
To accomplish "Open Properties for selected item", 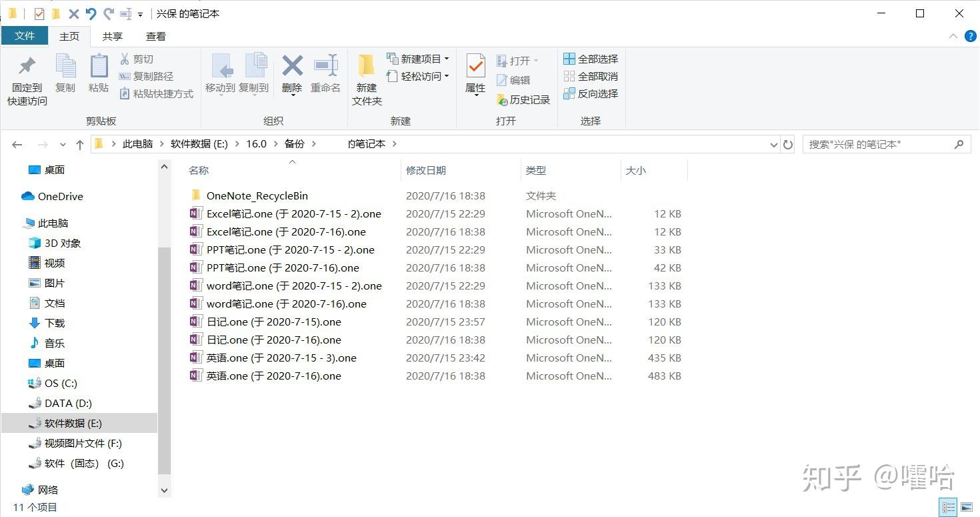I will pyautogui.click(x=475, y=75).
